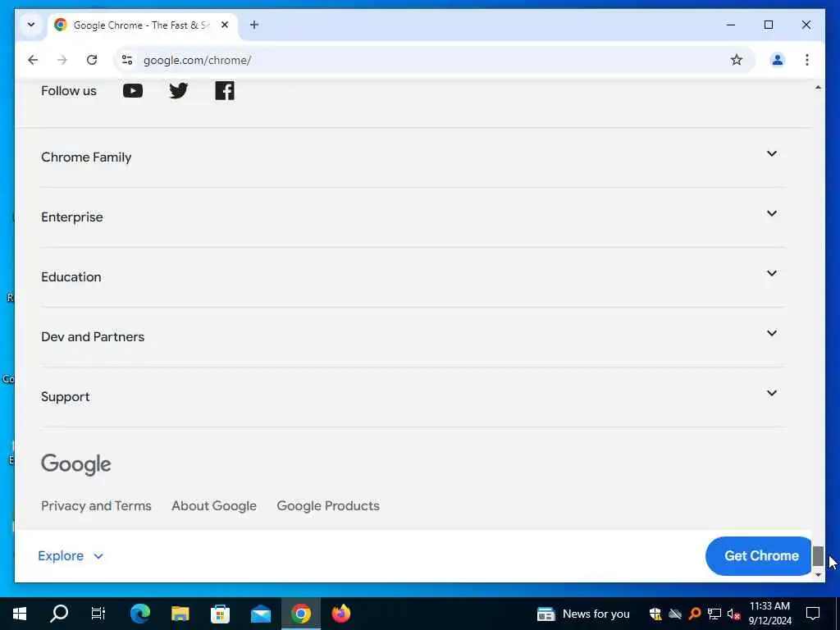Click the orange search tray icon
This screenshot has width=840, height=630.
coord(695,614)
